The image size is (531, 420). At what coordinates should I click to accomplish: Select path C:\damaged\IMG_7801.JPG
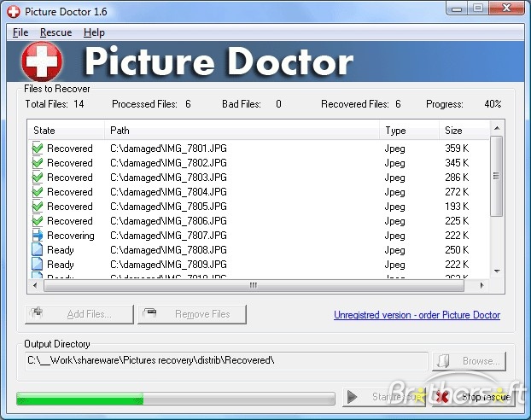point(168,149)
